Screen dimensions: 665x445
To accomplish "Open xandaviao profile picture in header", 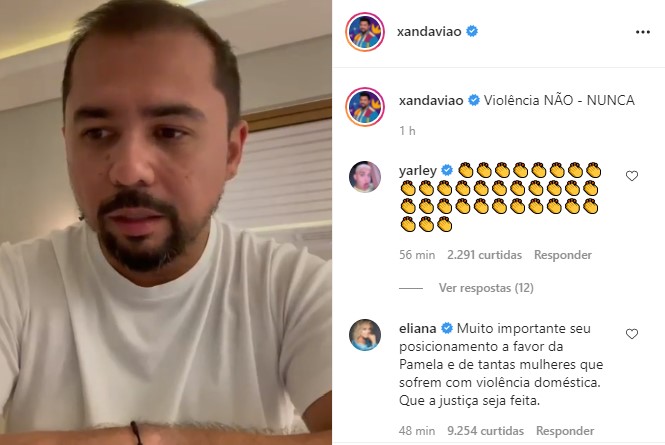I will (365, 32).
